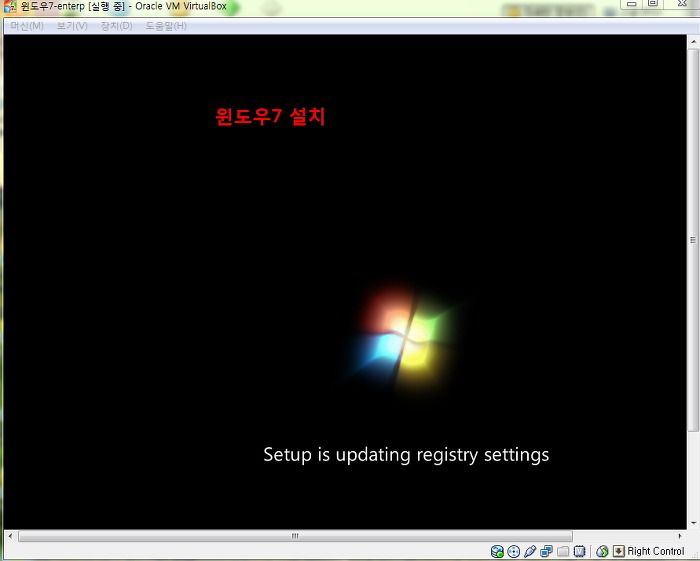
Task: Click the shared folders status icon
Action: pyautogui.click(x=563, y=551)
